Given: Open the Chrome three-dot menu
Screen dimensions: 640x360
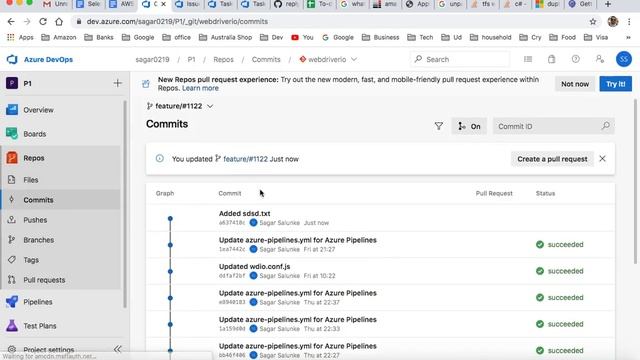Looking at the screenshot, I should (x=629, y=22).
